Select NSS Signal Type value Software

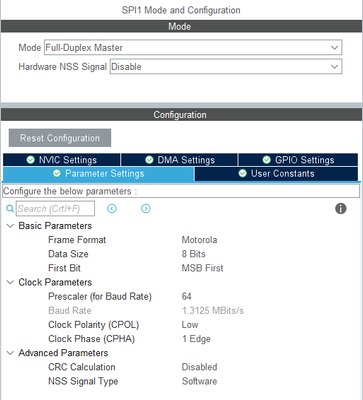(199, 381)
